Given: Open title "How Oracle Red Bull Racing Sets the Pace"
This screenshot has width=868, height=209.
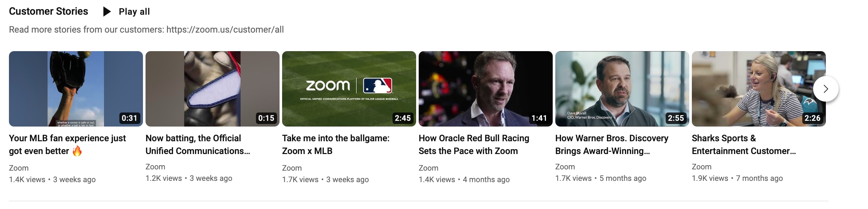Looking at the screenshot, I should [x=474, y=144].
